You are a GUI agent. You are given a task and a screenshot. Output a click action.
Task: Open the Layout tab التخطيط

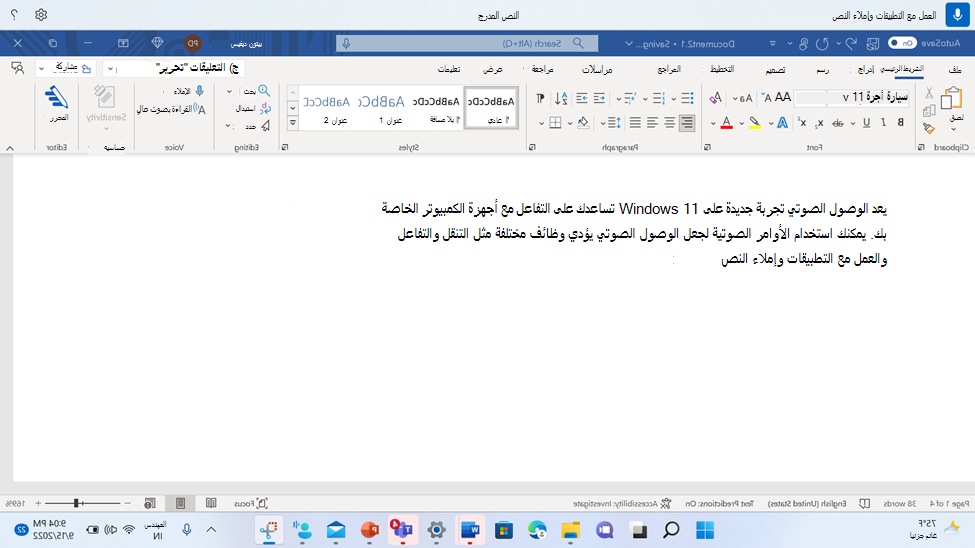click(x=722, y=69)
